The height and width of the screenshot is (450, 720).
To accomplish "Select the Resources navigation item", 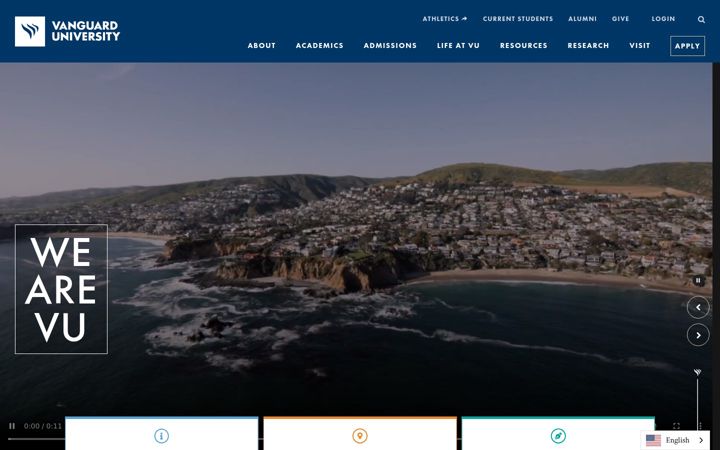I will (x=523, y=45).
